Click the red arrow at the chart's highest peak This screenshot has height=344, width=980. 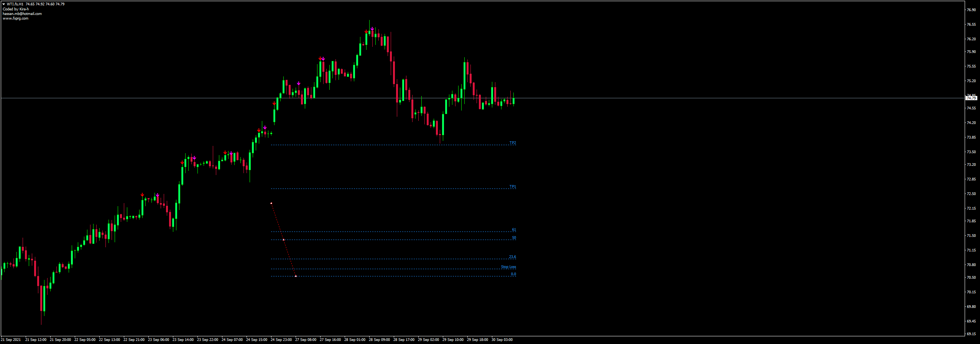point(366,31)
